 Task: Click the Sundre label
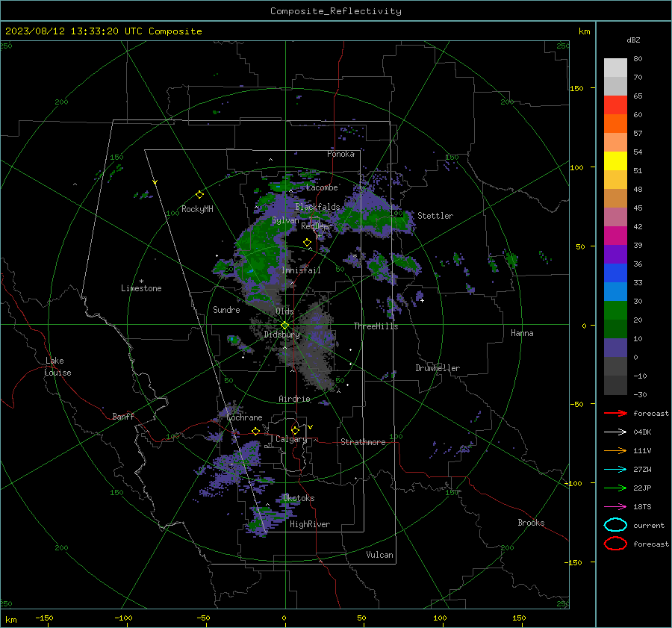tap(226, 309)
